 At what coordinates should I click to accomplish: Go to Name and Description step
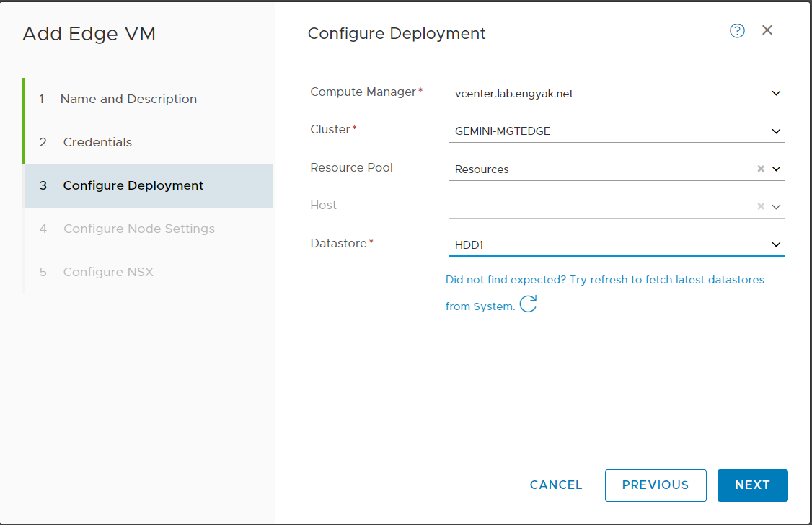click(128, 99)
